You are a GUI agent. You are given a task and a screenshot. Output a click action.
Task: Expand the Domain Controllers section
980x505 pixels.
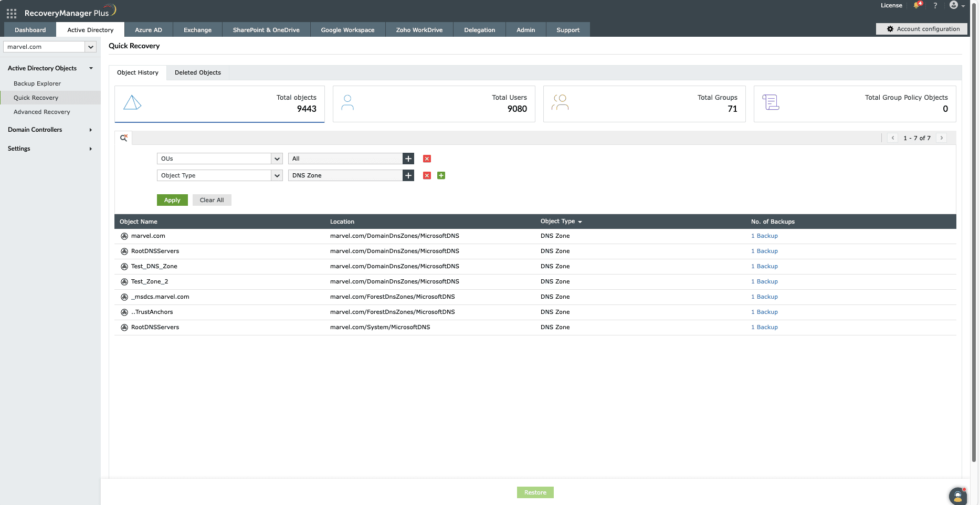point(91,130)
